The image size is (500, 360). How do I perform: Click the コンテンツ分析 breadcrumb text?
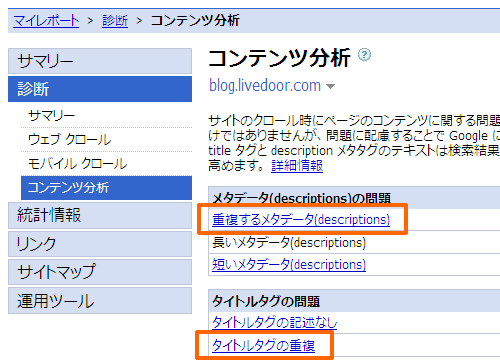point(195,21)
